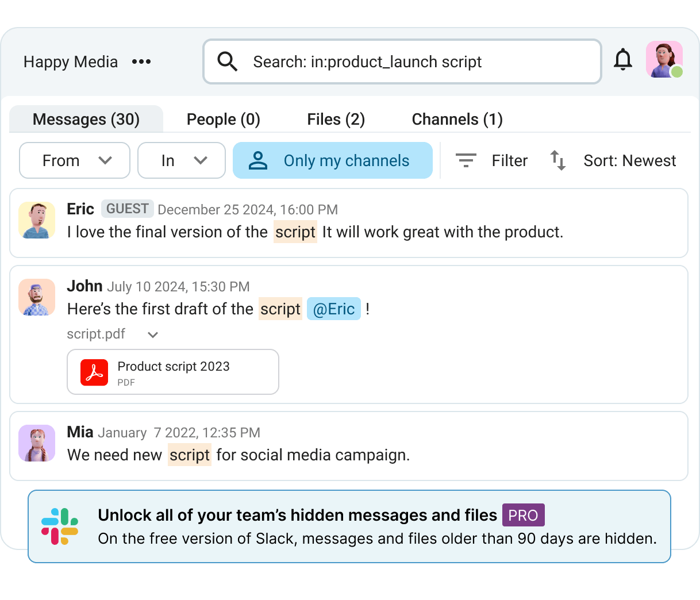Switch to the People tab
The image size is (700, 600).
pos(223,119)
